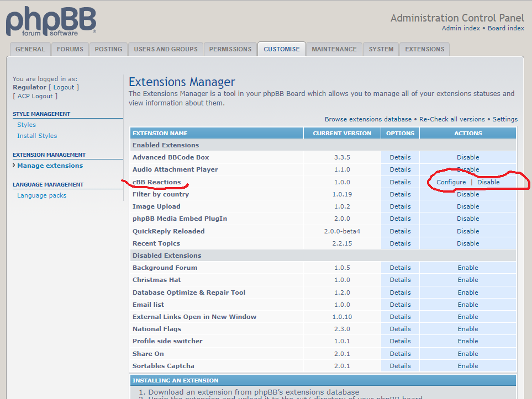
Task: Enable External Links Open in New Window
Action: click(468, 317)
